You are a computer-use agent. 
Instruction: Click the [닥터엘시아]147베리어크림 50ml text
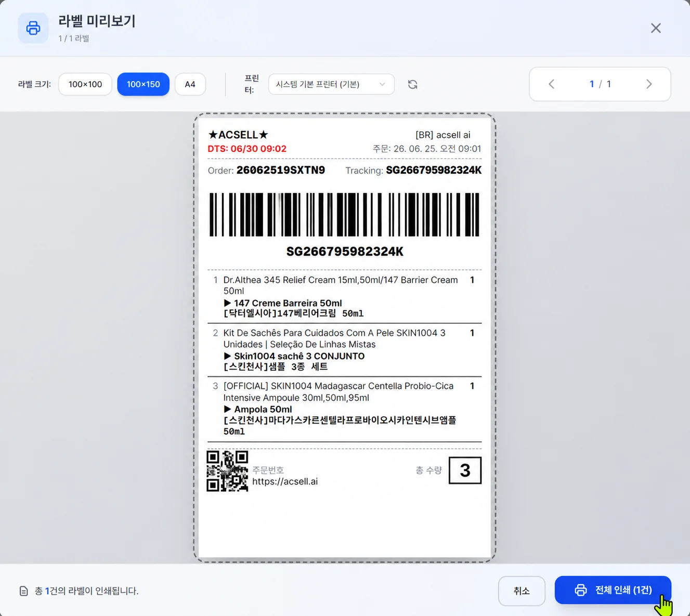pos(294,313)
